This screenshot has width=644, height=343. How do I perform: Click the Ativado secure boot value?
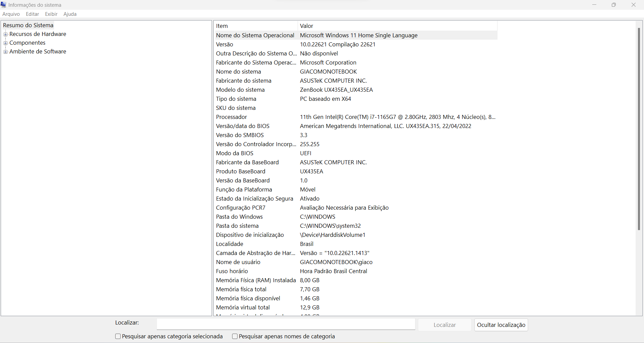[x=310, y=199]
